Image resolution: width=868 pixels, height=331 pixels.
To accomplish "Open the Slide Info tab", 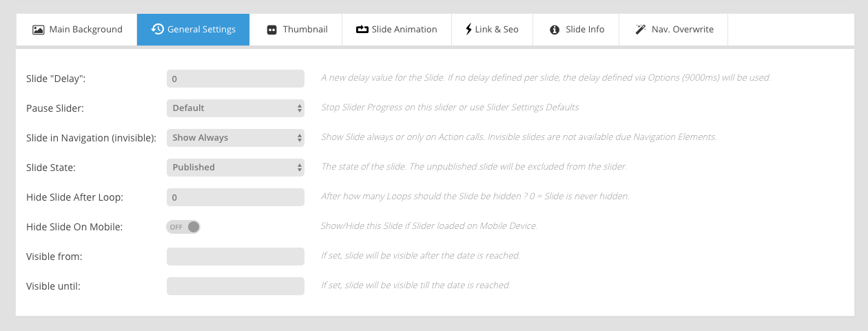I will click(577, 30).
